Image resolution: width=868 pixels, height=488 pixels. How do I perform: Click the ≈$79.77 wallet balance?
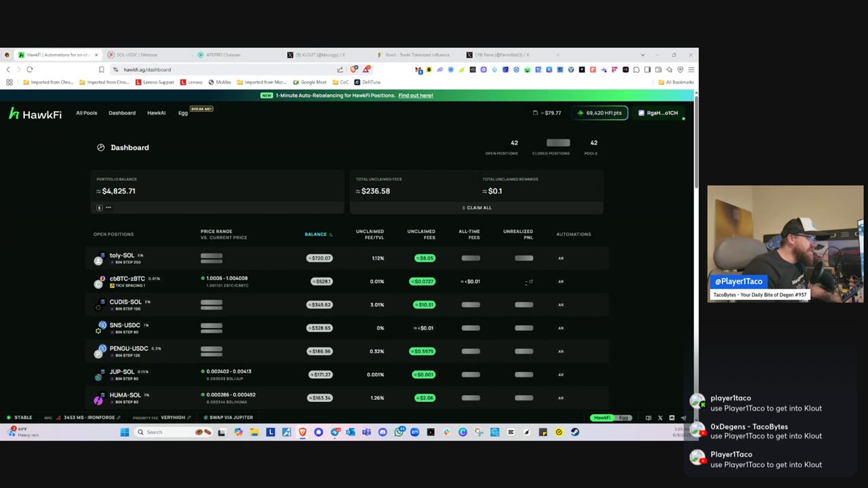point(547,113)
